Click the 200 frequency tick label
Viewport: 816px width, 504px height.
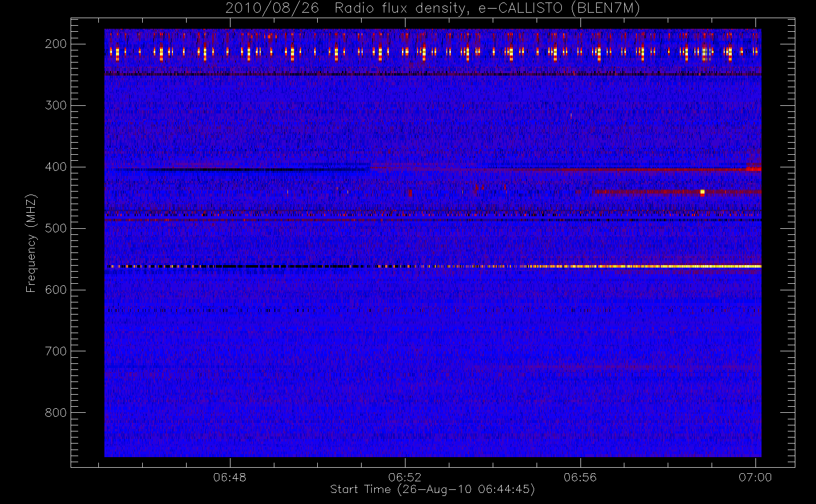click(55, 44)
